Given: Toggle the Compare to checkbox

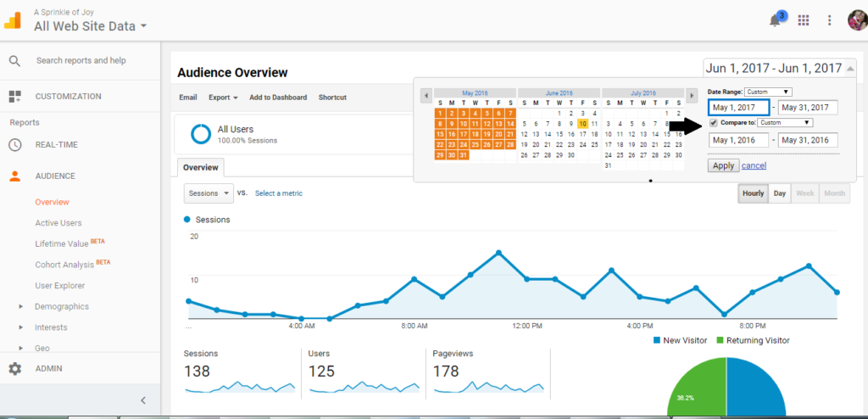Looking at the screenshot, I should pyautogui.click(x=714, y=122).
